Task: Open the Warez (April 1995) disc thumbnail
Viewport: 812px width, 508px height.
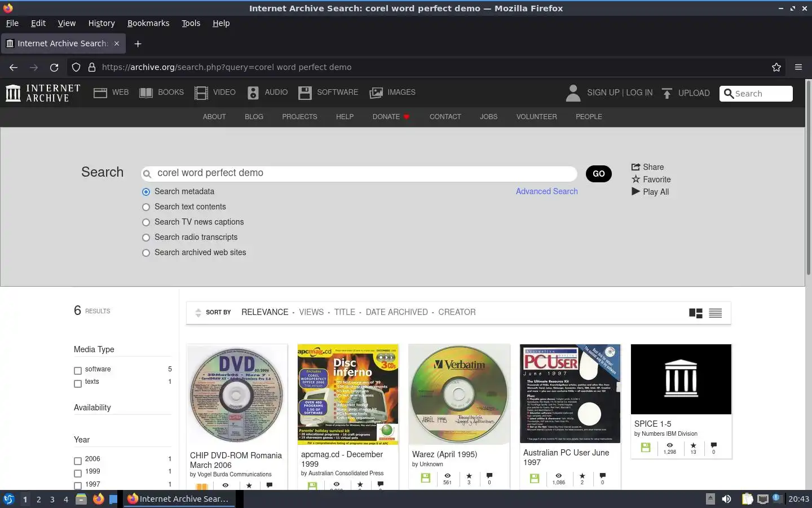Action: coord(460,395)
